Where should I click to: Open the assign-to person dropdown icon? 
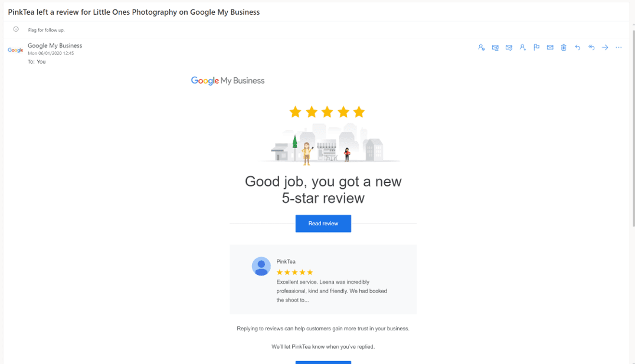[x=522, y=47]
